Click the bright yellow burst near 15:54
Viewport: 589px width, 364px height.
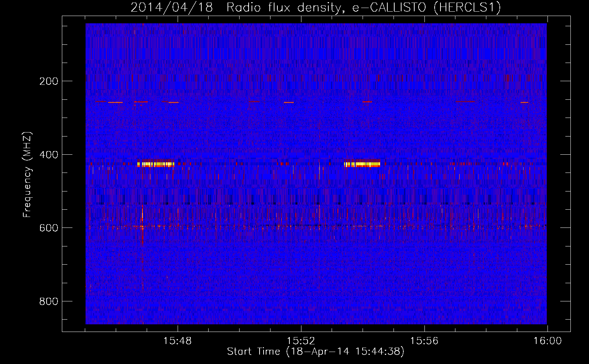coord(362,164)
